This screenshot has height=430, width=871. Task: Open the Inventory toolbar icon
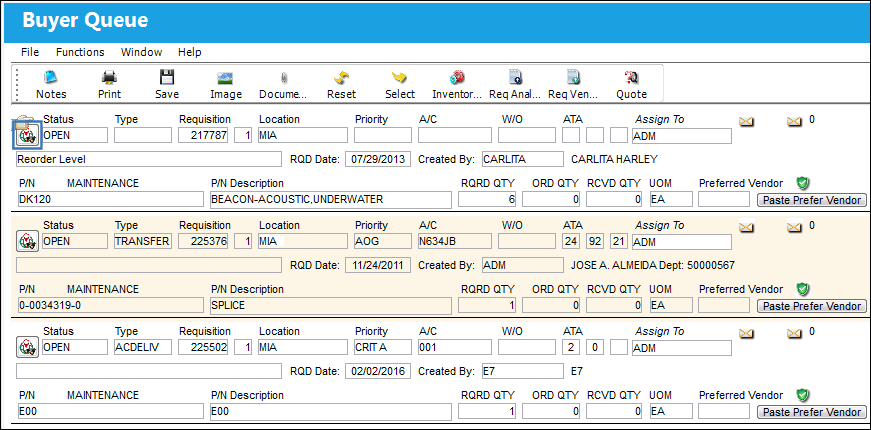pos(457,77)
